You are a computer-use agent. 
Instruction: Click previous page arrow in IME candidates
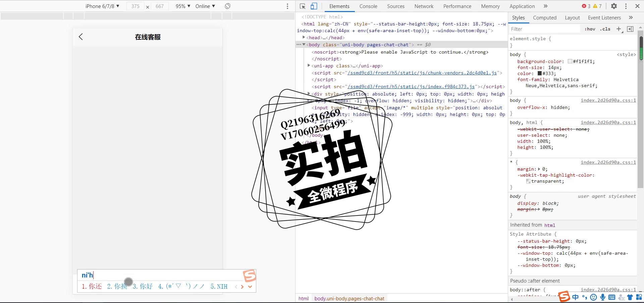coord(236,287)
